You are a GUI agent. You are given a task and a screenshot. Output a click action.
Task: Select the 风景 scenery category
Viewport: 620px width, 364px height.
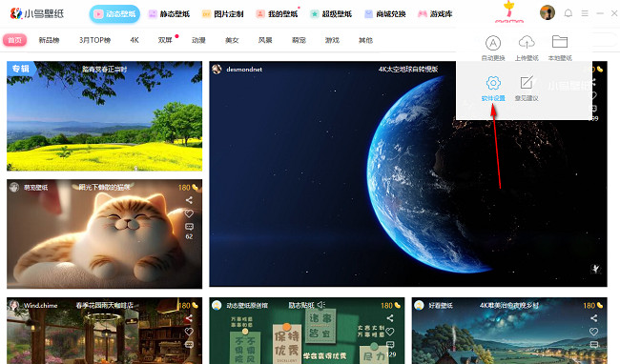pyautogui.click(x=265, y=40)
